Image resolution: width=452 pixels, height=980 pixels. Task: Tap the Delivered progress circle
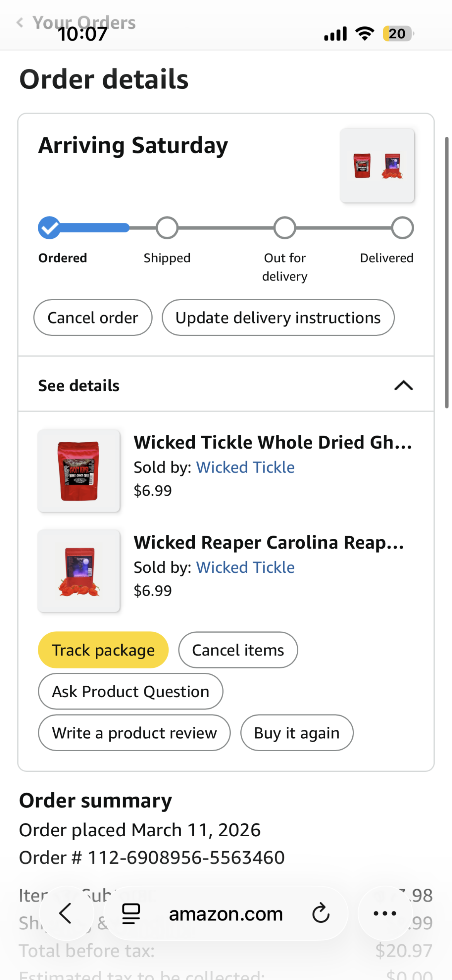402,228
